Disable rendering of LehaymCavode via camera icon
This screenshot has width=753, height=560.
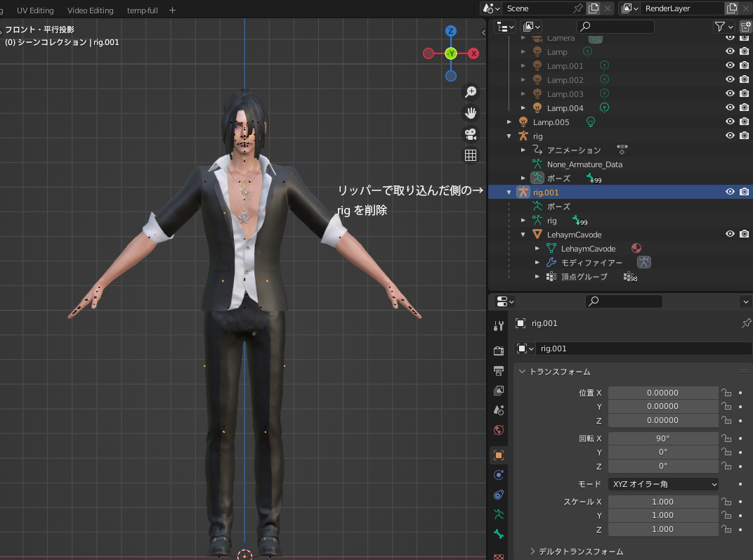click(x=744, y=234)
